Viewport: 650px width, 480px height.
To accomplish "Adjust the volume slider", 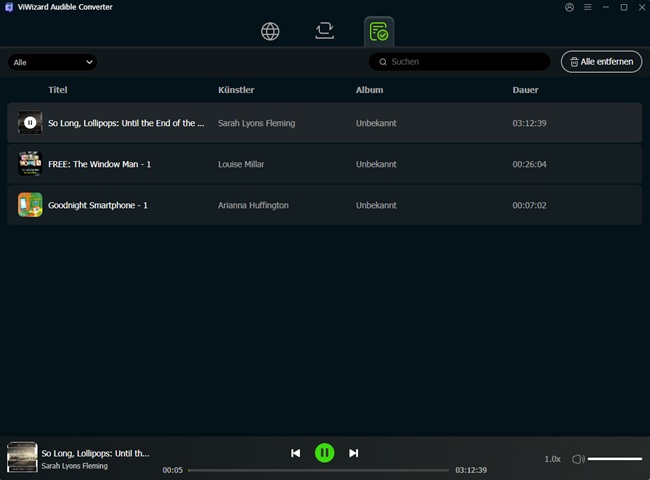I will pos(615,459).
